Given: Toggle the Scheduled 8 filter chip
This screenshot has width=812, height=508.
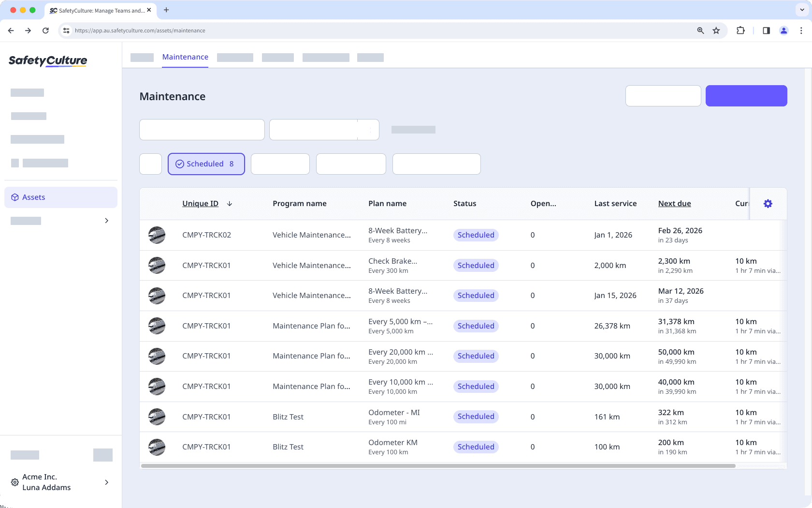Looking at the screenshot, I should pos(206,164).
